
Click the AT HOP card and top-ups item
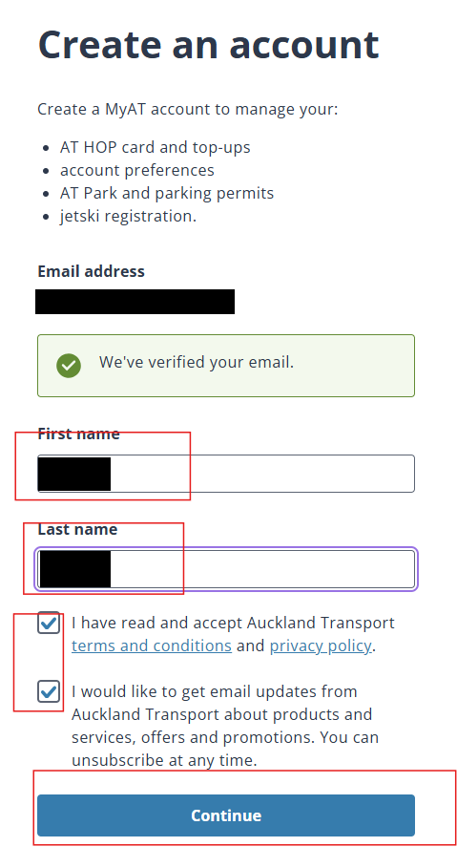(155, 147)
